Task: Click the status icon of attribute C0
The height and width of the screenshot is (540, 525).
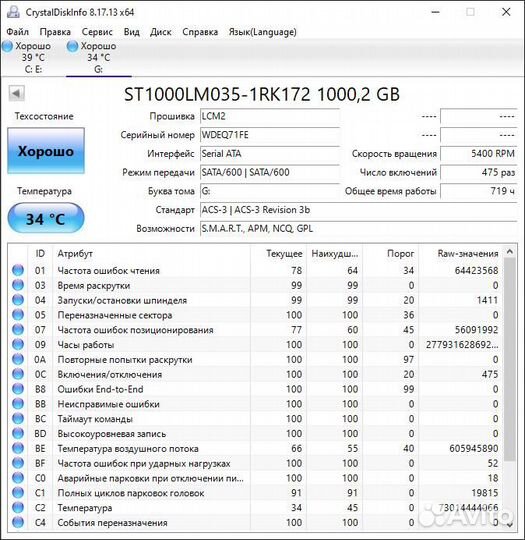Action: 18,477
